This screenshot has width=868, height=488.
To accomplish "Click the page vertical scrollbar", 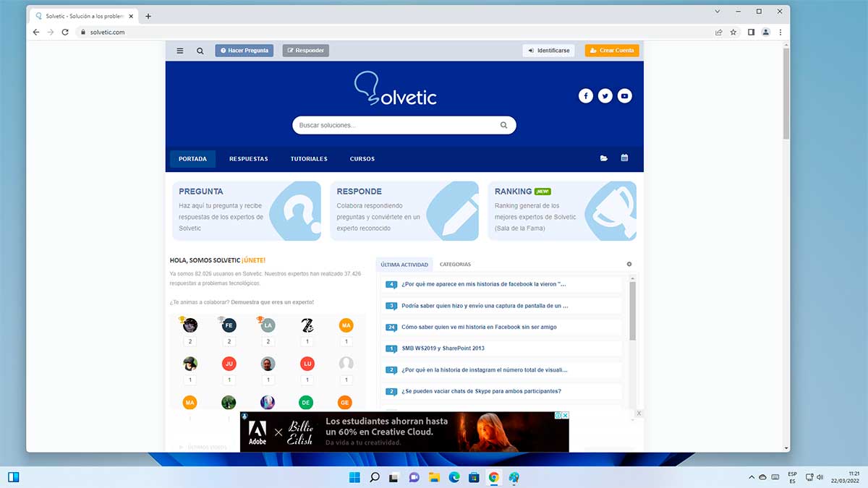I will [x=786, y=94].
